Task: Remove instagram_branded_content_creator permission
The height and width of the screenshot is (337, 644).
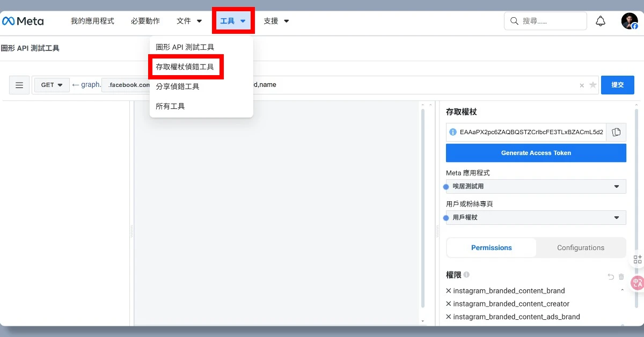Action: point(449,304)
